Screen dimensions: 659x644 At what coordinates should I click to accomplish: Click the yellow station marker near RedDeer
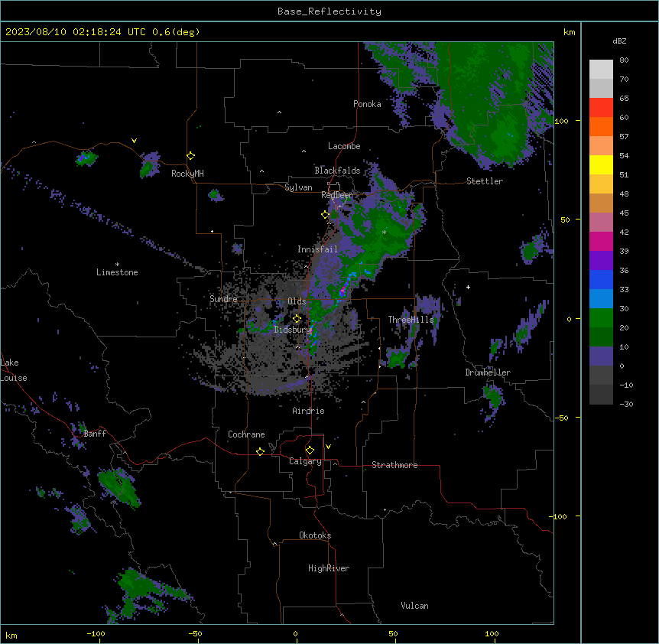(x=326, y=215)
